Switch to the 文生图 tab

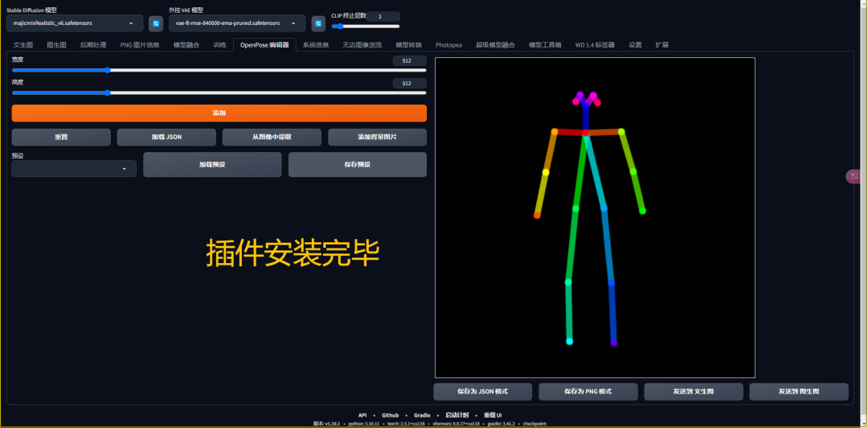(23, 45)
